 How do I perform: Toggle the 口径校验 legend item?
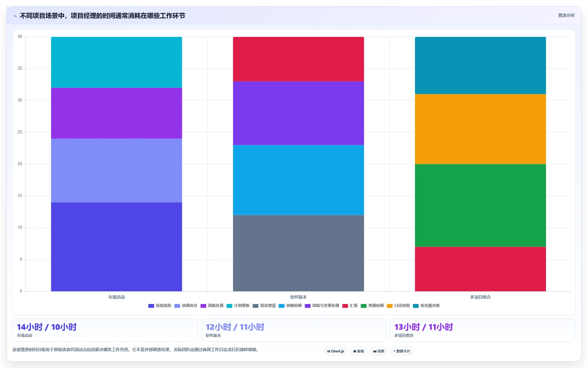click(x=398, y=306)
